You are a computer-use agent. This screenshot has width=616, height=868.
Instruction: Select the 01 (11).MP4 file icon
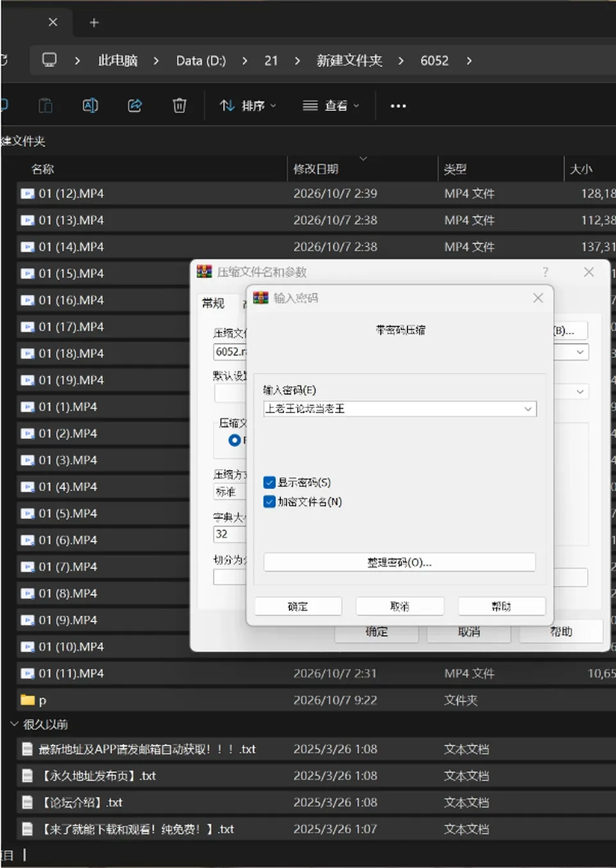(28, 674)
